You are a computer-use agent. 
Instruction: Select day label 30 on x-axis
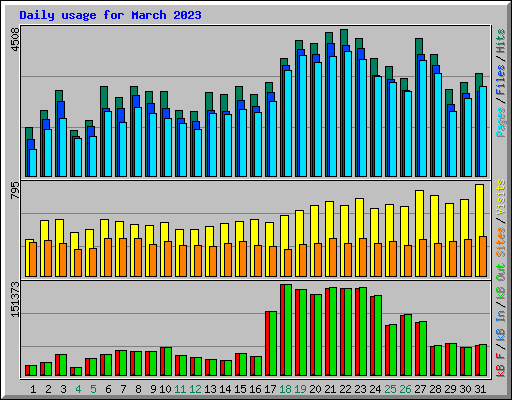click(x=465, y=389)
